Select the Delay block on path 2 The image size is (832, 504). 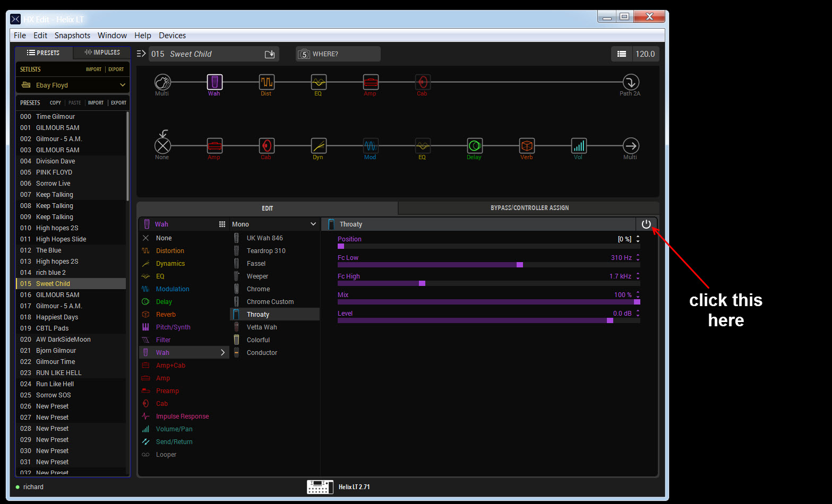[474, 145]
